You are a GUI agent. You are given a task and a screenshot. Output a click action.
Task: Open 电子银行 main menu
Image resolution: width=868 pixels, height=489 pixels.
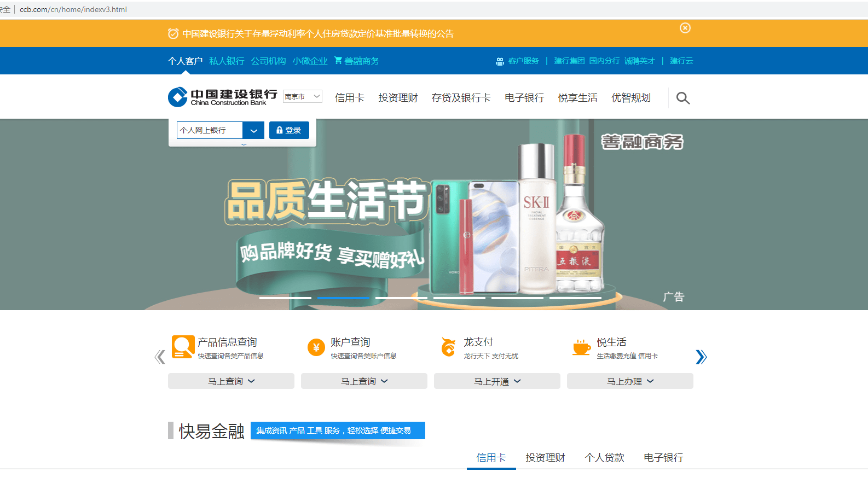(524, 98)
